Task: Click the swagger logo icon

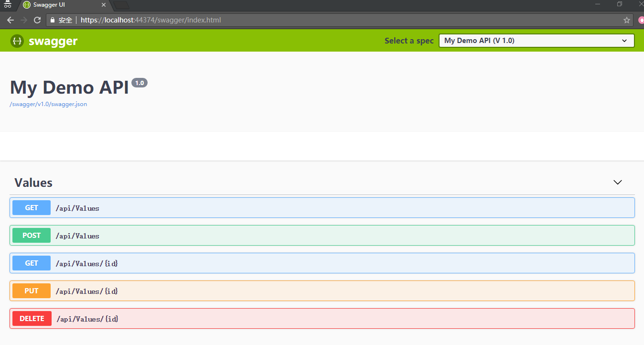Action: [x=17, y=41]
